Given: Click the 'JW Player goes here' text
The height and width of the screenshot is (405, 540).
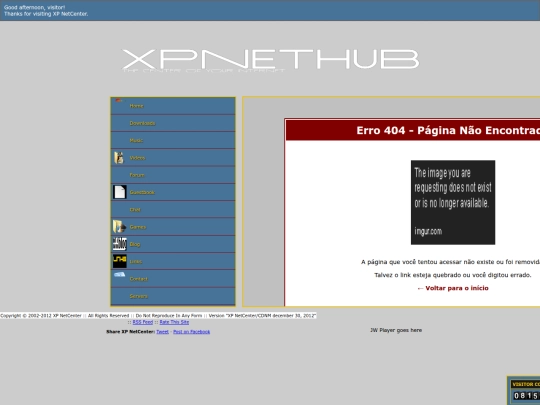Looking at the screenshot, I should coord(396,330).
